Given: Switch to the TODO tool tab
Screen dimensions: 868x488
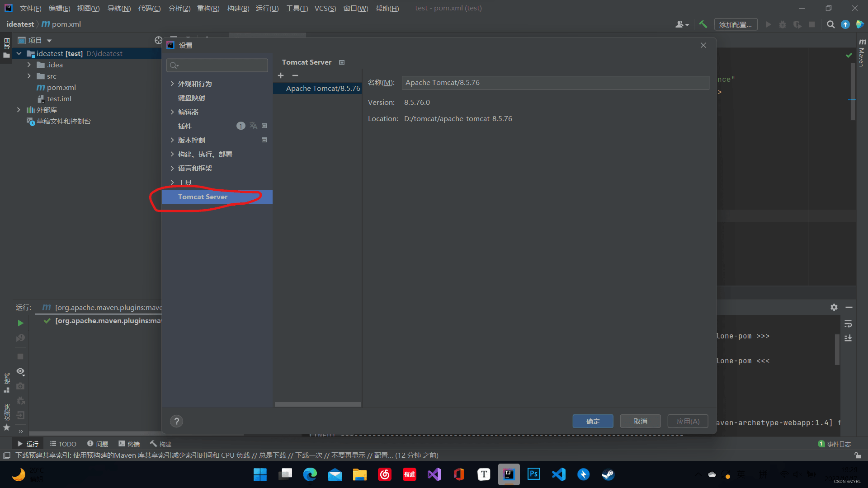Looking at the screenshot, I should 63,444.
